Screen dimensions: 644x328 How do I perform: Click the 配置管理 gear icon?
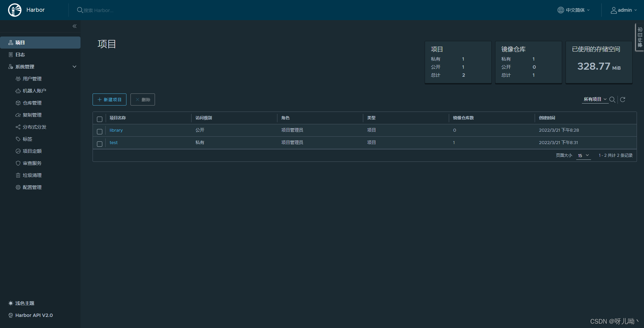tap(18, 187)
